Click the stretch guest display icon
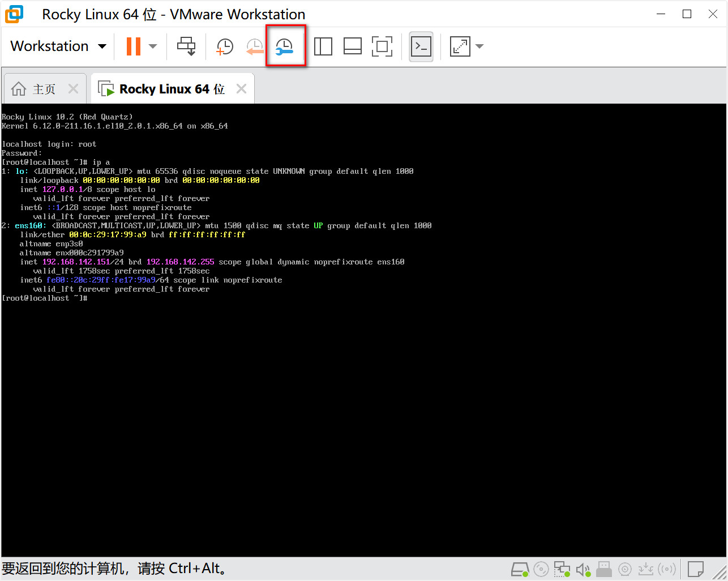This screenshot has width=728, height=581. 460,46
